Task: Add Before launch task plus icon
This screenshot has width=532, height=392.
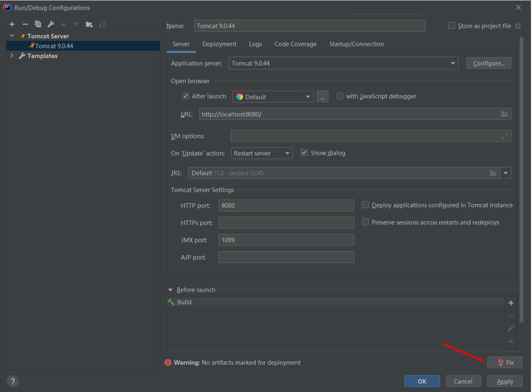Action: pos(511,303)
